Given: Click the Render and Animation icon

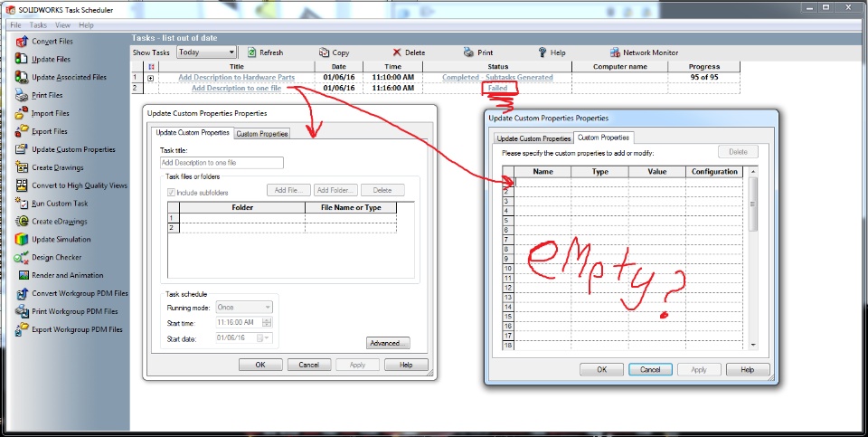Looking at the screenshot, I should [24, 275].
